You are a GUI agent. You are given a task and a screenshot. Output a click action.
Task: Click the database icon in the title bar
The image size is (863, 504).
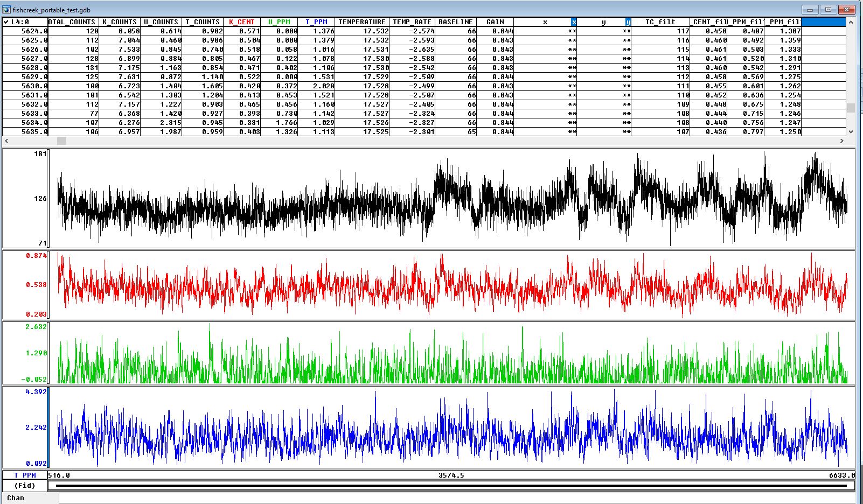[7, 10]
